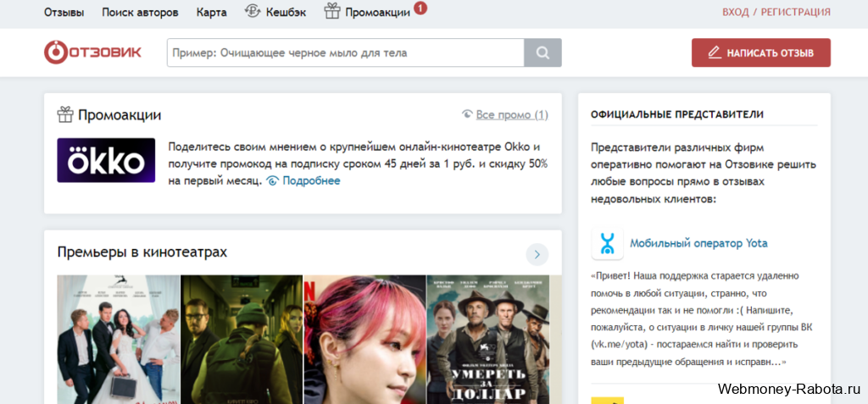
Task: Click the gift icon beside Промоакции heading
Action: coord(65,114)
